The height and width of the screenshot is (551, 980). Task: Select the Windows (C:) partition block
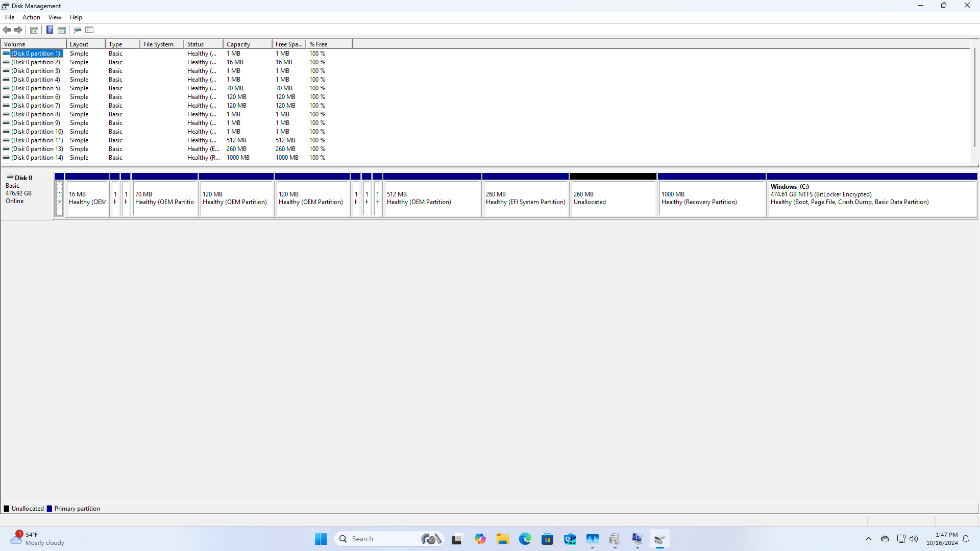(871, 199)
